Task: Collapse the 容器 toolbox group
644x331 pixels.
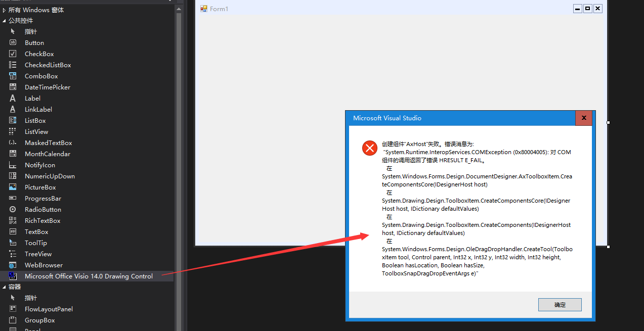Action: pos(4,287)
